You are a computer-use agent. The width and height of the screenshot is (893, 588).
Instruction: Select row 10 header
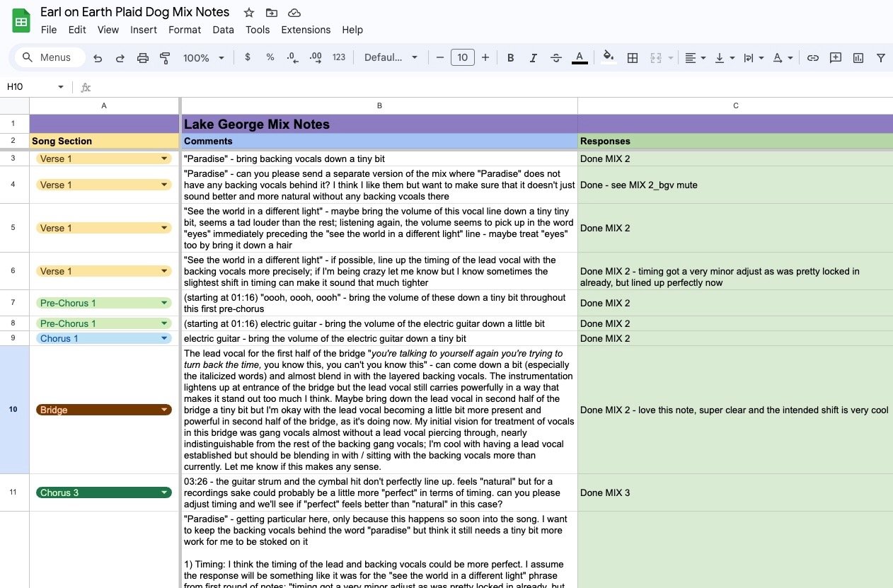coord(14,410)
